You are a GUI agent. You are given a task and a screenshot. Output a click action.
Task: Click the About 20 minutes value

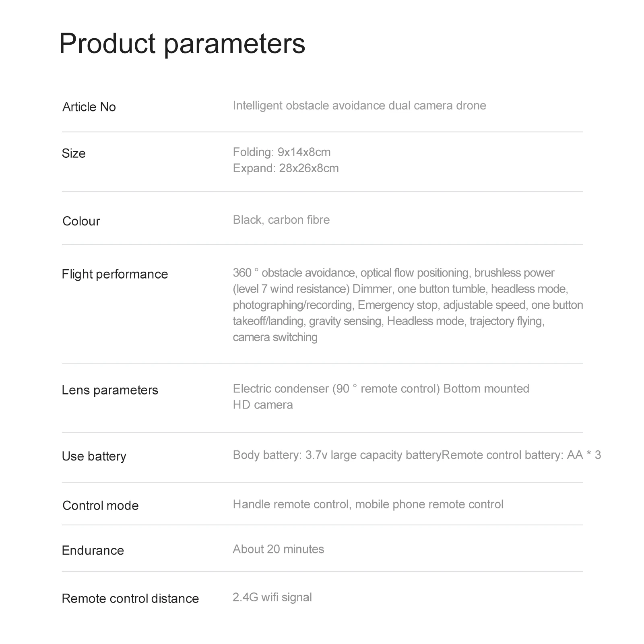(x=278, y=549)
